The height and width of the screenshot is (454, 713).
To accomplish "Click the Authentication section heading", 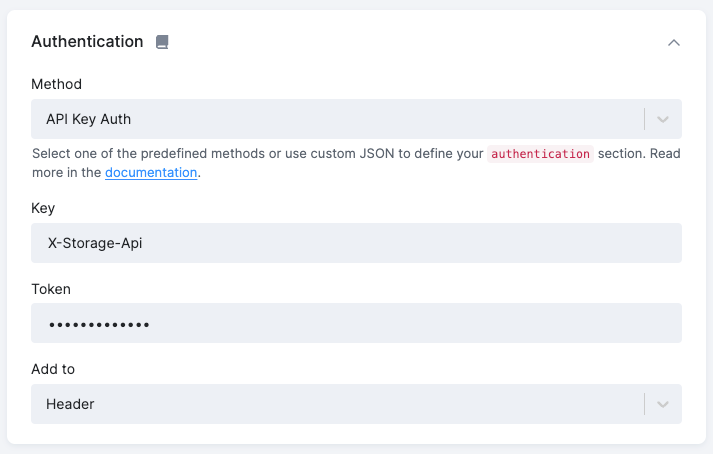I will click(x=87, y=42).
